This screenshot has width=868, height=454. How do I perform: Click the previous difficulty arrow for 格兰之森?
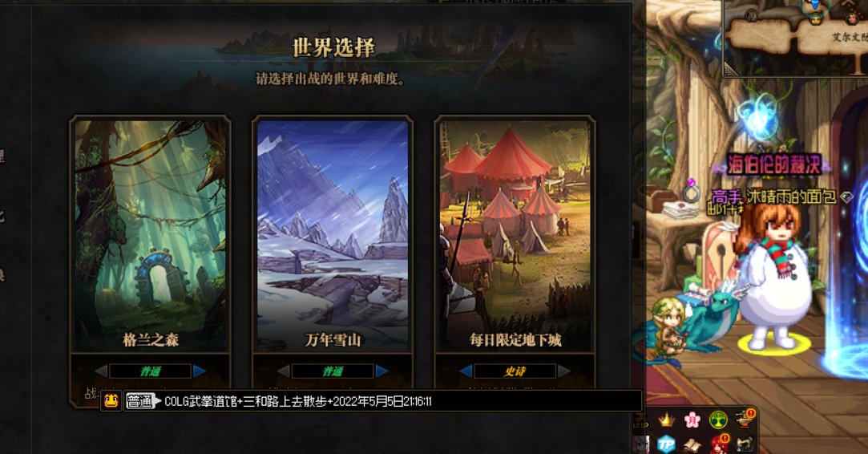tap(101, 371)
